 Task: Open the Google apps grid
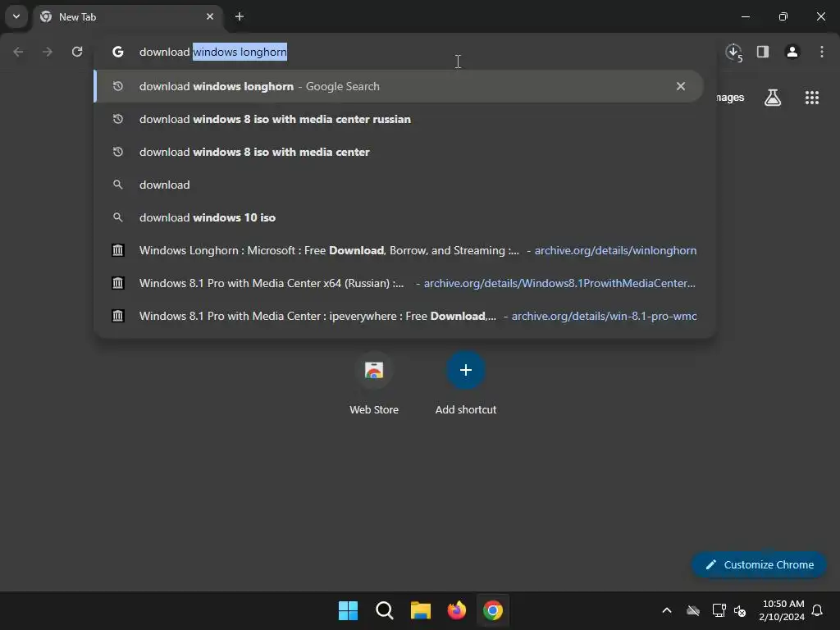[812, 98]
